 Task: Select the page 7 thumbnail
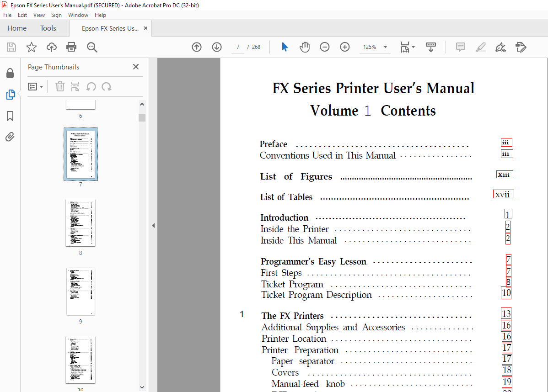pyautogui.click(x=81, y=154)
